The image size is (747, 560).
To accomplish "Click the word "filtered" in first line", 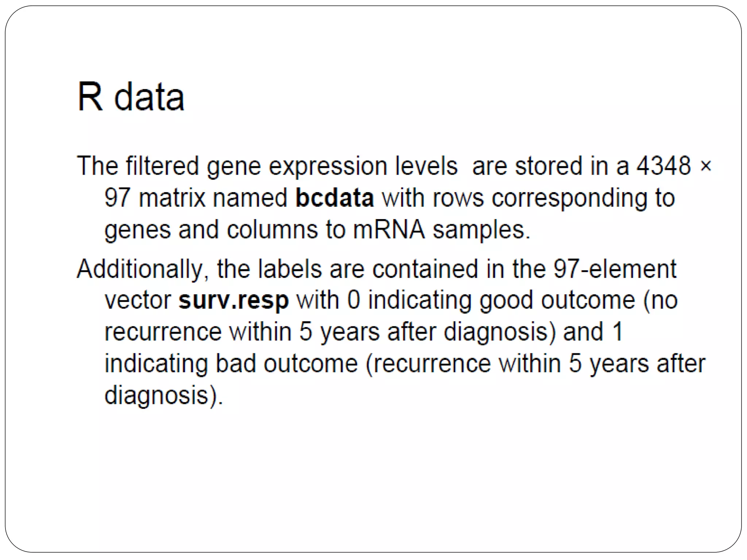I will pyautogui.click(x=162, y=166).
